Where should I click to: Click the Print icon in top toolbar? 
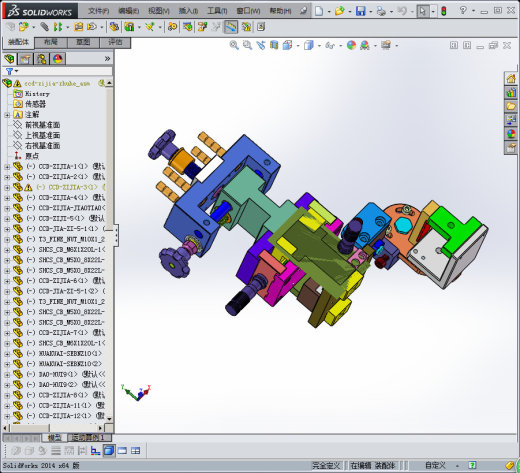(x=381, y=11)
